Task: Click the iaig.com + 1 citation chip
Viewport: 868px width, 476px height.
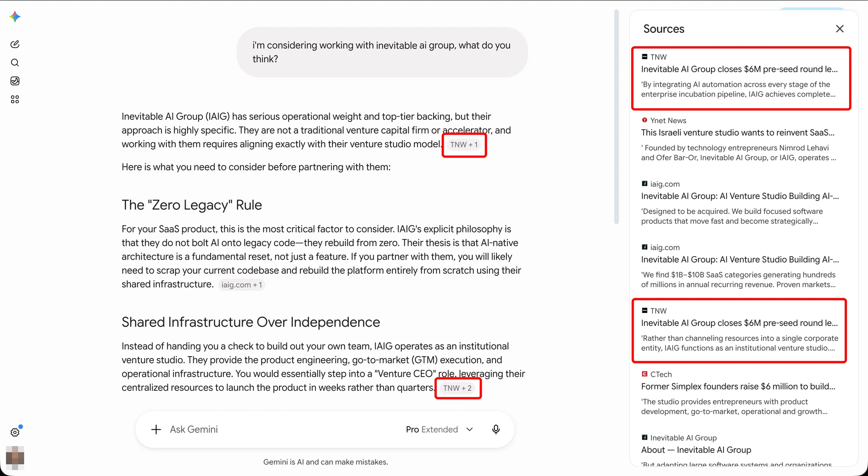Action: [x=241, y=285]
